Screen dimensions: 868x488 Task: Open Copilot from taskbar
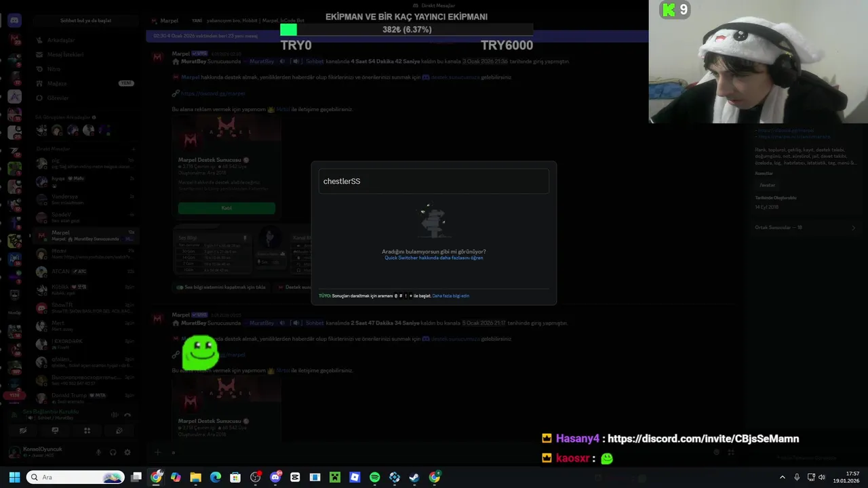(176, 477)
